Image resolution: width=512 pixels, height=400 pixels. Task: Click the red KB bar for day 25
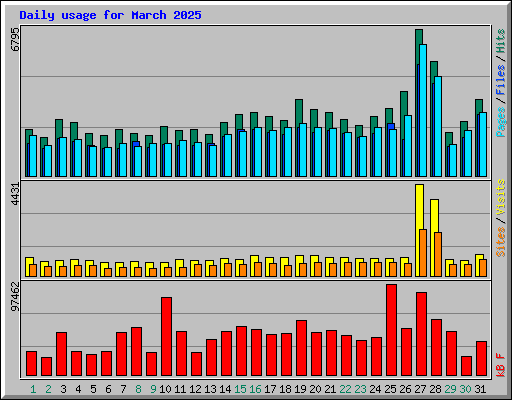[391, 330]
